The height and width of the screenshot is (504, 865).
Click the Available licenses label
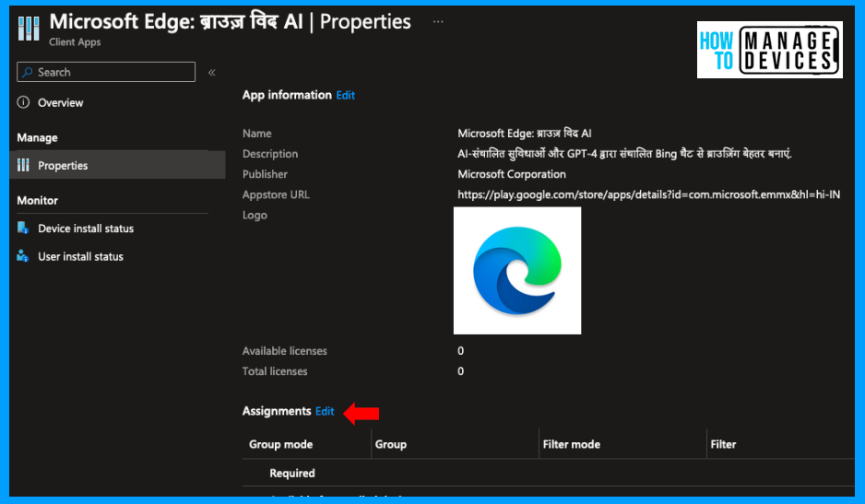tap(285, 351)
